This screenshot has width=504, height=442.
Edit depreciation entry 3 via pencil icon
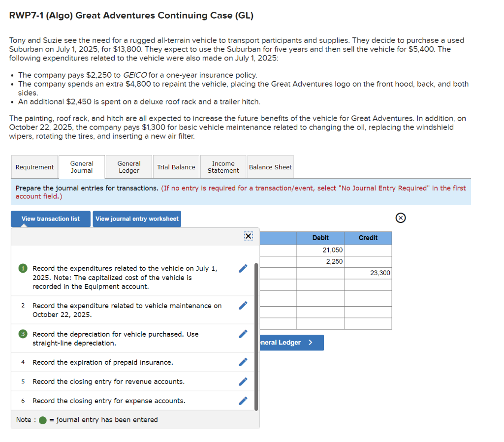pyautogui.click(x=243, y=334)
